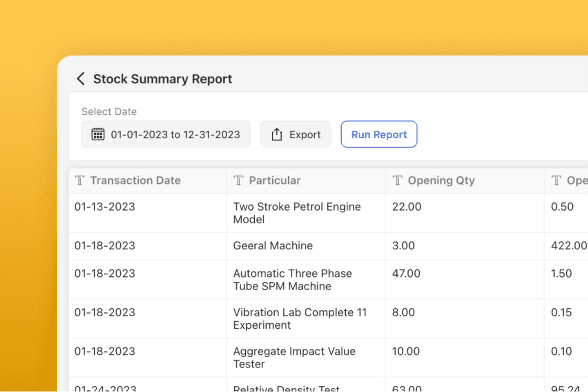
Task: Click the Geeral Machine cell
Action: coord(306,246)
